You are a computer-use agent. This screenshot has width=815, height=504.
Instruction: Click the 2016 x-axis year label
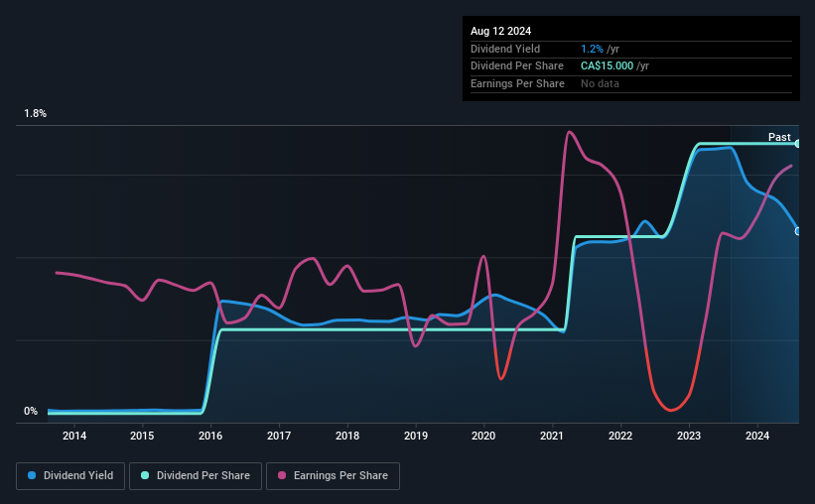(x=210, y=436)
